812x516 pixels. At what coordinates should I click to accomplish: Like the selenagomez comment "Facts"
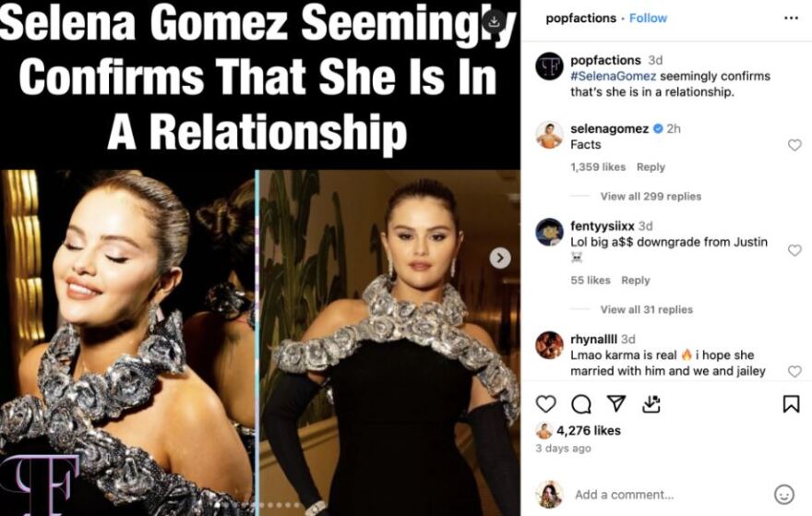click(x=794, y=145)
